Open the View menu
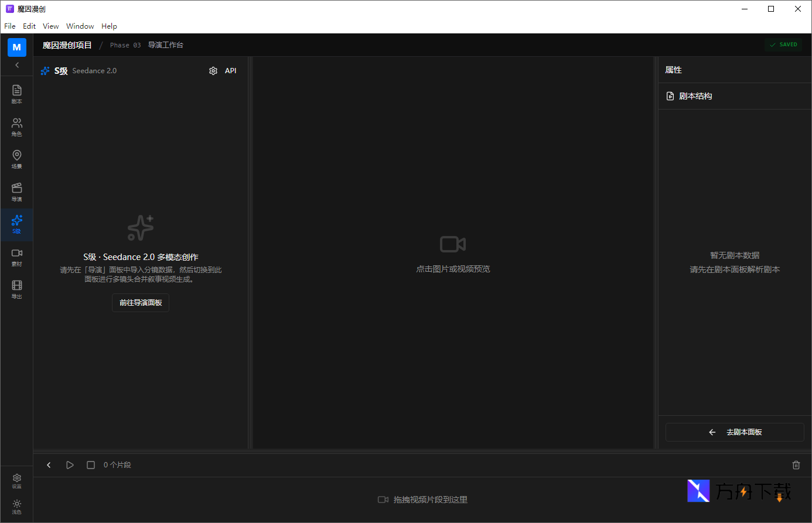The image size is (812, 523). (x=50, y=26)
